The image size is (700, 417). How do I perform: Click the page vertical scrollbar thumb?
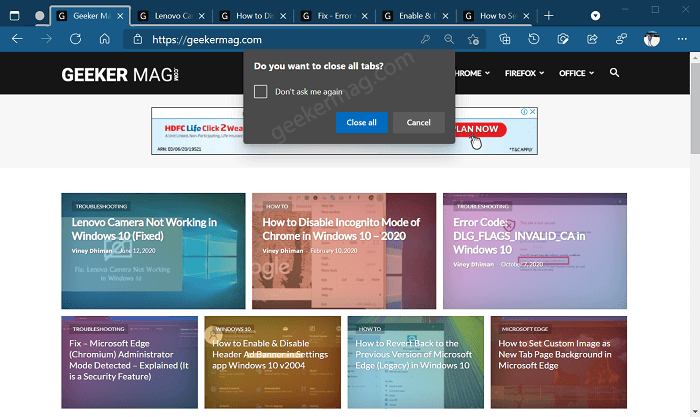(695, 108)
